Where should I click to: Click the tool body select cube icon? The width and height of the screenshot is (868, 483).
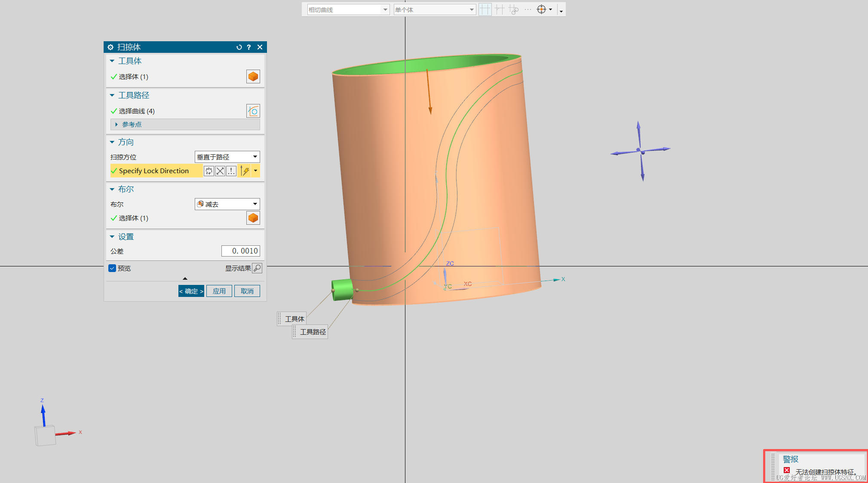253,76
